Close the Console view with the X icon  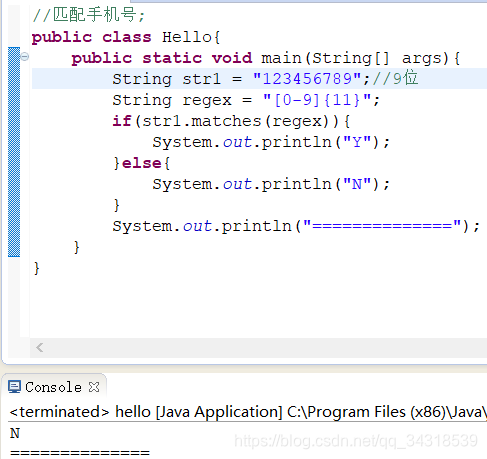click(94, 387)
